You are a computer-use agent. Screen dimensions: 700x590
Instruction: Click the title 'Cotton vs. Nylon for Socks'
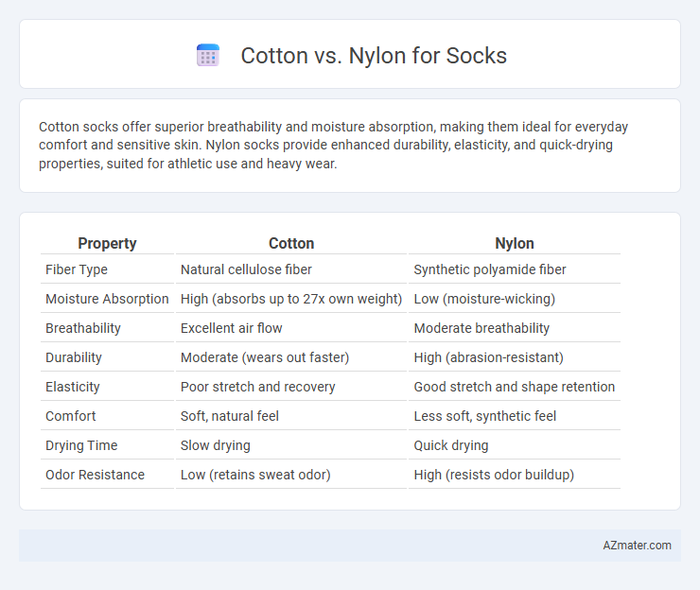coord(374,56)
